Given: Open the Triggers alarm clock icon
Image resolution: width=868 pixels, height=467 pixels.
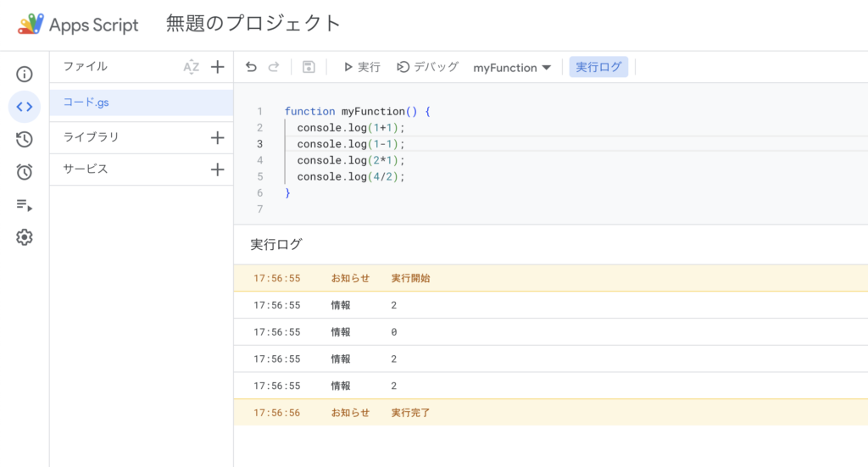Looking at the screenshot, I should click(x=25, y=172).
